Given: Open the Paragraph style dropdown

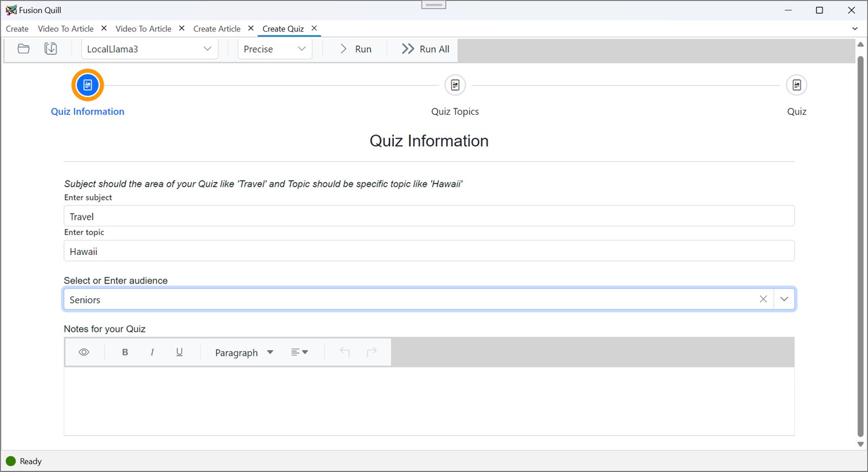Looking at the screenshot, I should point(243,352).
